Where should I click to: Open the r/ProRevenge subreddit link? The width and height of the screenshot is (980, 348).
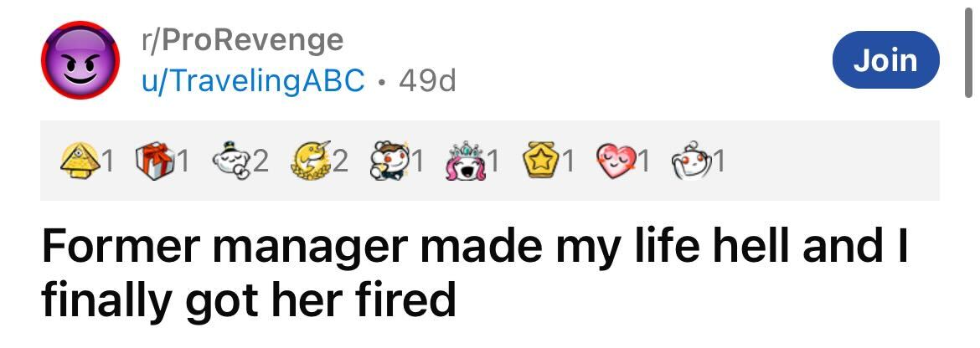tap(243, 40)
